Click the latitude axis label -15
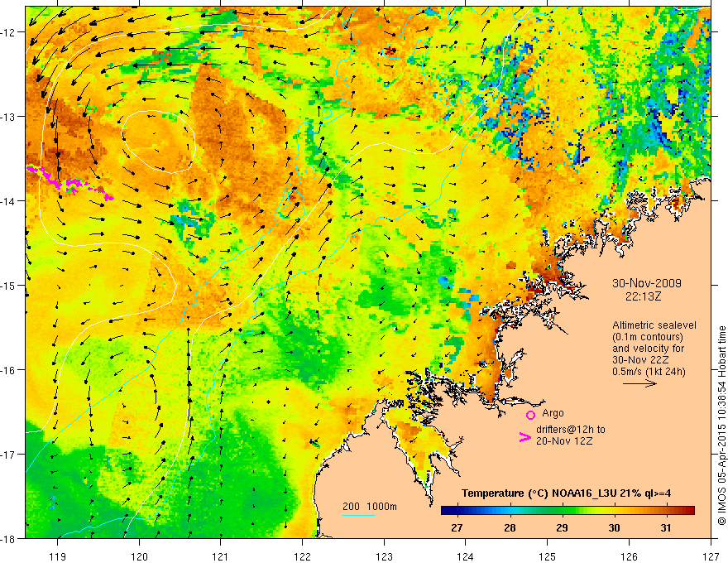 click(8, 285)
